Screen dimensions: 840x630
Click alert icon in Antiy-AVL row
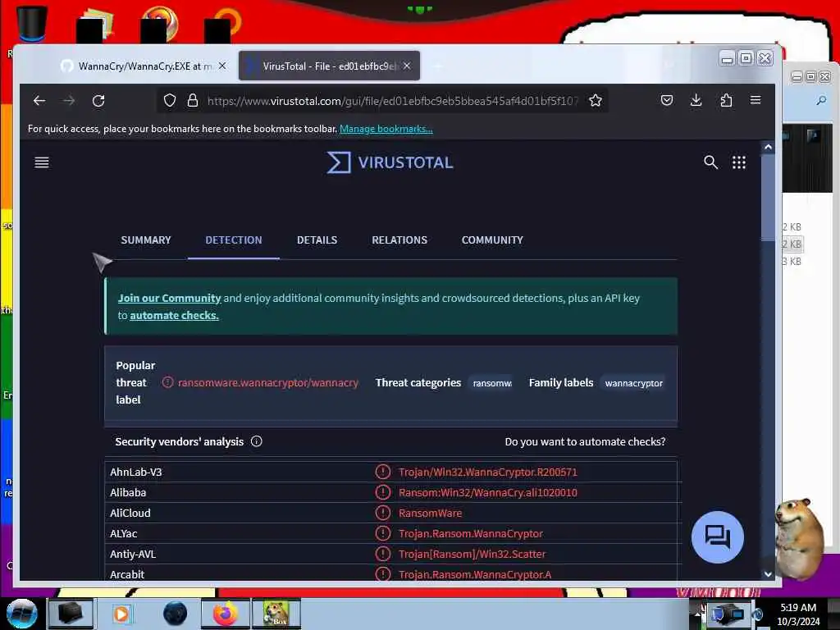coord(382,554)
